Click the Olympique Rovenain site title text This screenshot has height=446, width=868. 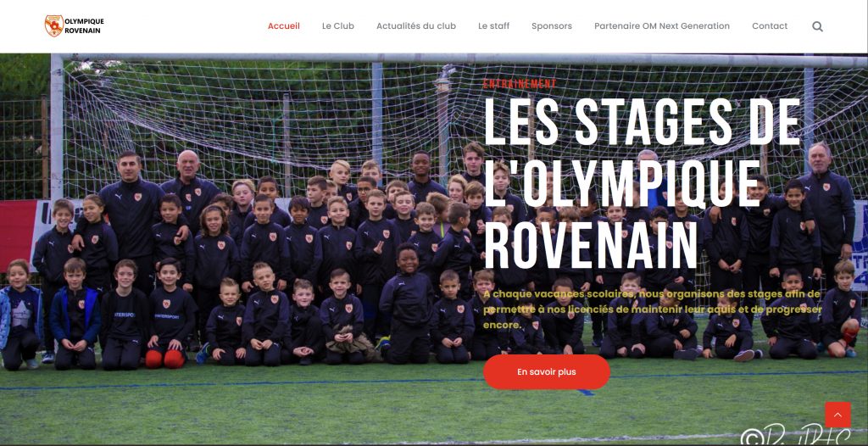84,26
